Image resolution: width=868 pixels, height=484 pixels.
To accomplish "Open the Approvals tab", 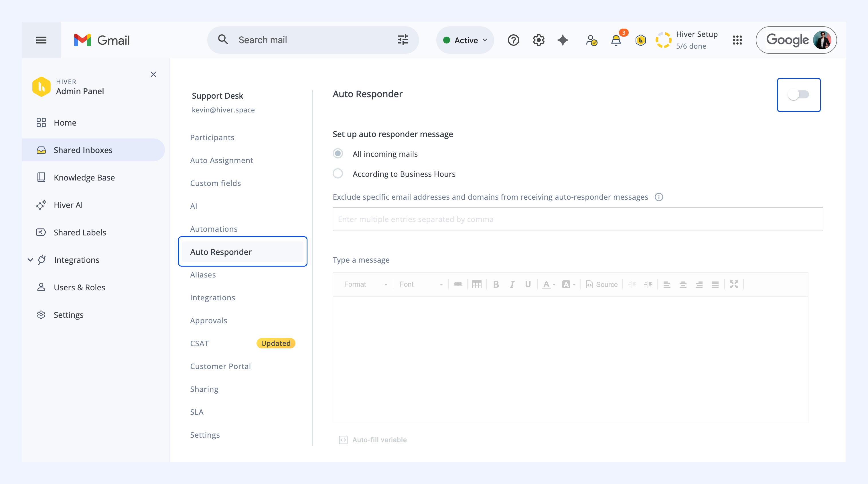I will 209,320.
